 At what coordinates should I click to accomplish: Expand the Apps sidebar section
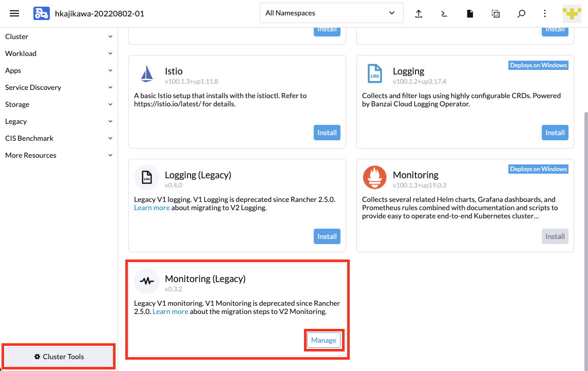pyautogui.click(x=59, y=70)
